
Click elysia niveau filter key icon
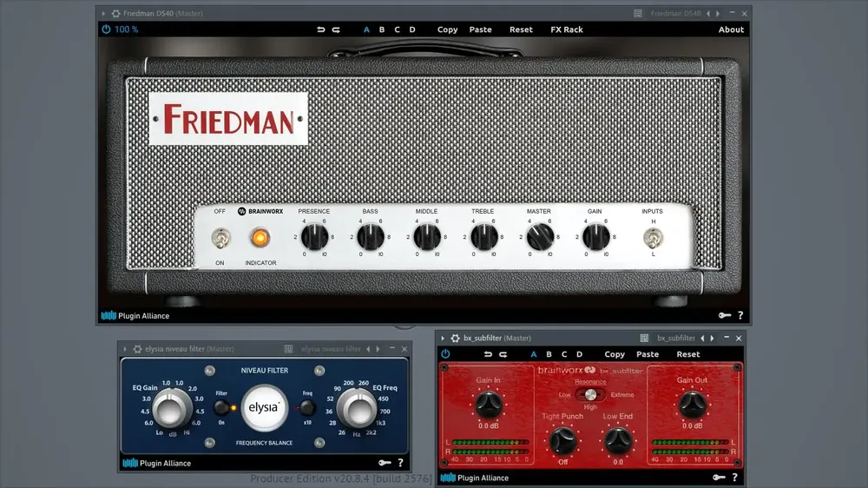pos(385,463)
